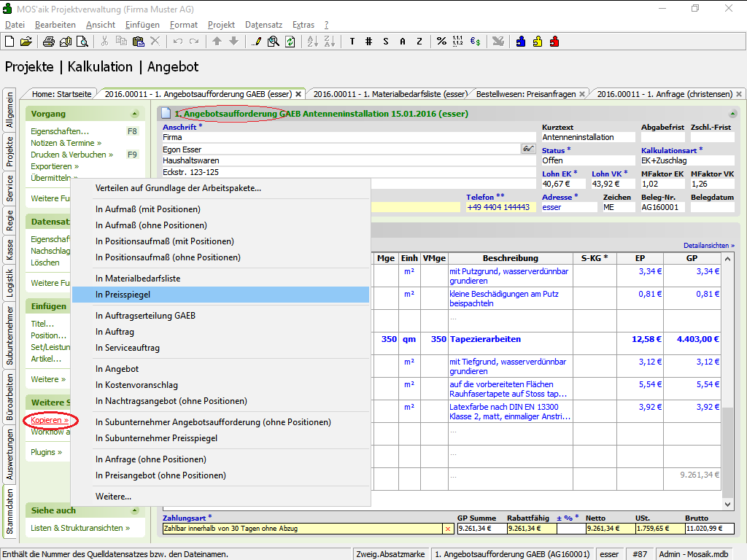Click the Listen & Strukturansichten link

point(80,528)
